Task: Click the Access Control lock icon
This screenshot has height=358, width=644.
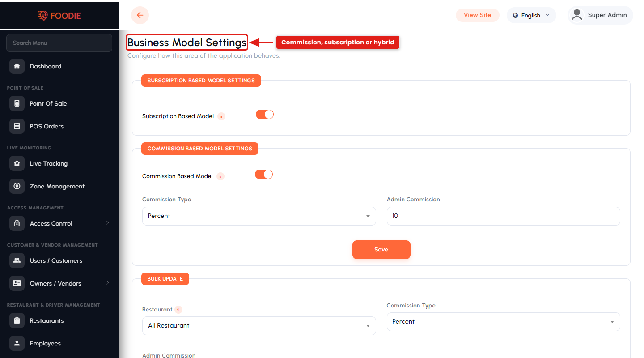Action: tap(17, 223)
